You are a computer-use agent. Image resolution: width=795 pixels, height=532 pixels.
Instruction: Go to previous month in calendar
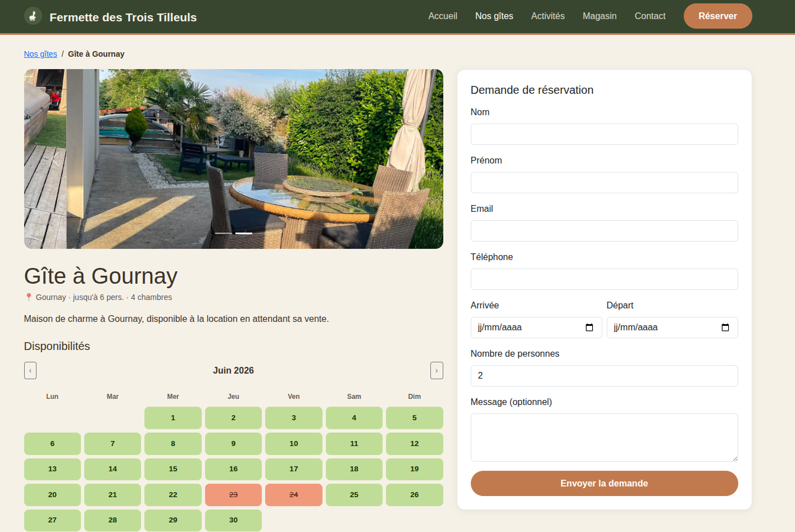[x=30, y=371]
